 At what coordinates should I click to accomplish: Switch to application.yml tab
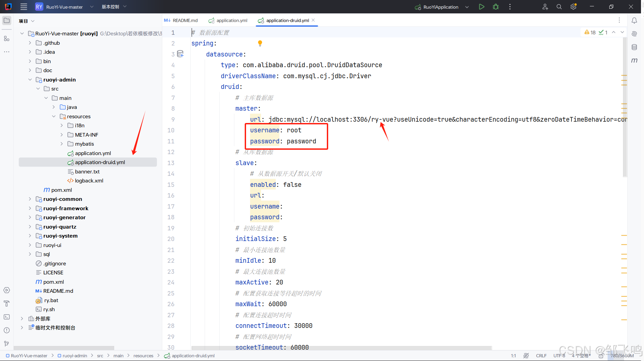point(228,20)
